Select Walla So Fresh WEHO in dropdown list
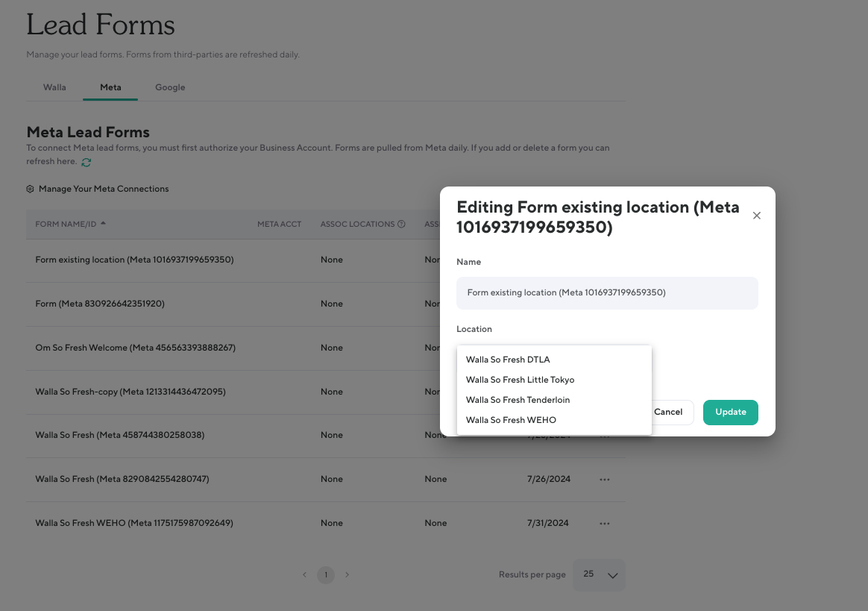The width and height of the screenshot is (868, 611). coord(511,420)
